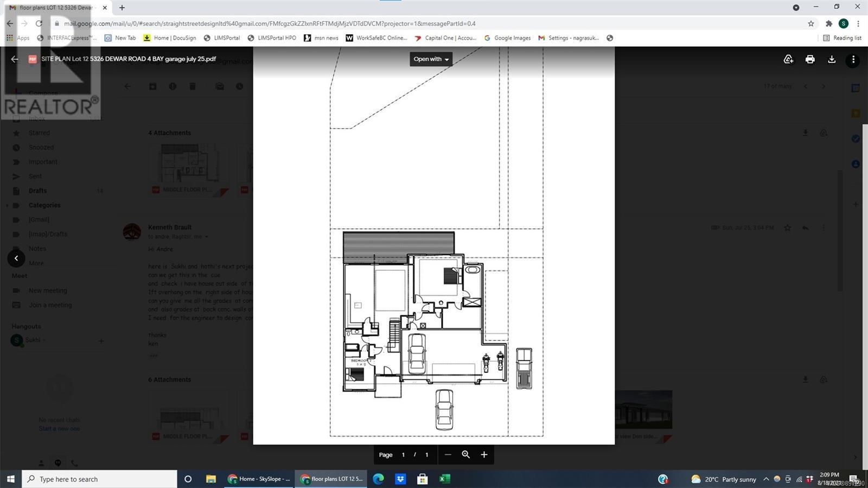Go back in browser history
This screenshot has height=488, width=868.
tap(10, 23)
